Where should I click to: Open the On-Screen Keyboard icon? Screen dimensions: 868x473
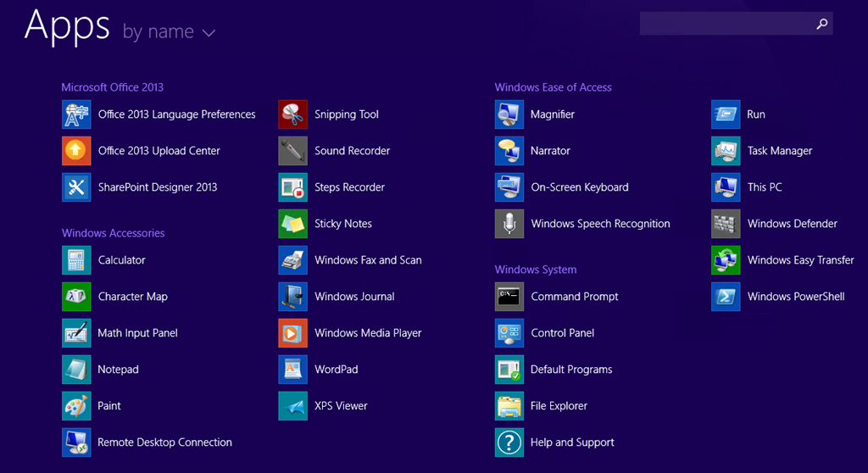pyautogui.click(x=509, y=187)
